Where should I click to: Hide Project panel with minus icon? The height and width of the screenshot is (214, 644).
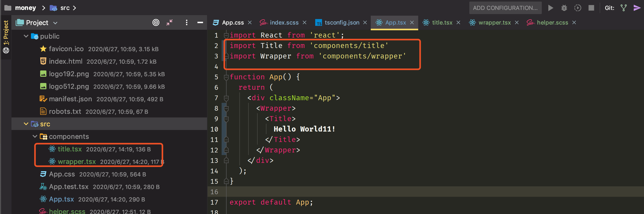pyautogui.click(x=200, y=23)
